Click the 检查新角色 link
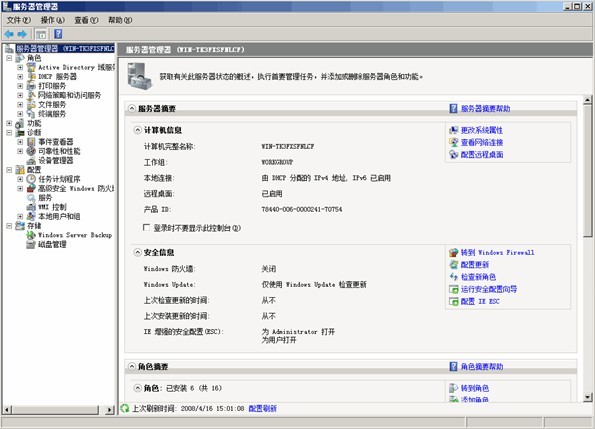Image resolution: width=595 pixels, height=429 pixels. [x=478, y=277]
